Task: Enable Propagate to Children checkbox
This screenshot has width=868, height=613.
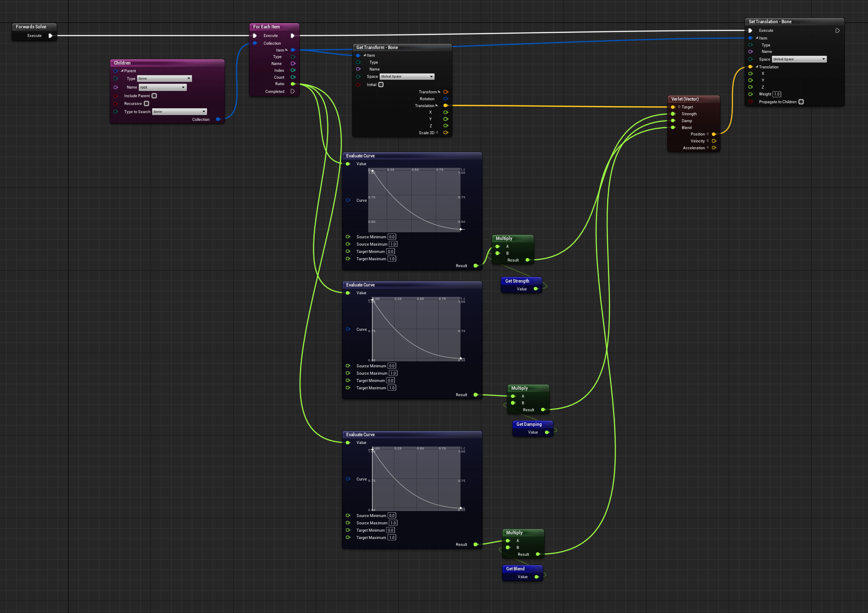Action: pyautogui.click(x=801, y=102)
